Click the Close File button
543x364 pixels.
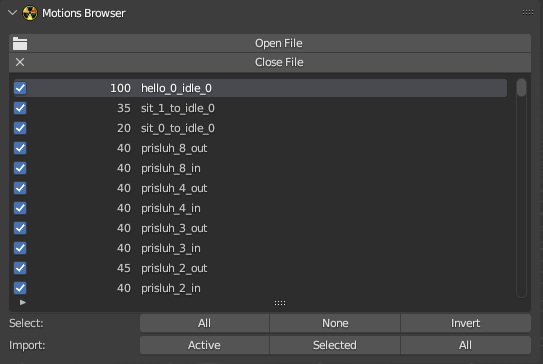point(270,62)
